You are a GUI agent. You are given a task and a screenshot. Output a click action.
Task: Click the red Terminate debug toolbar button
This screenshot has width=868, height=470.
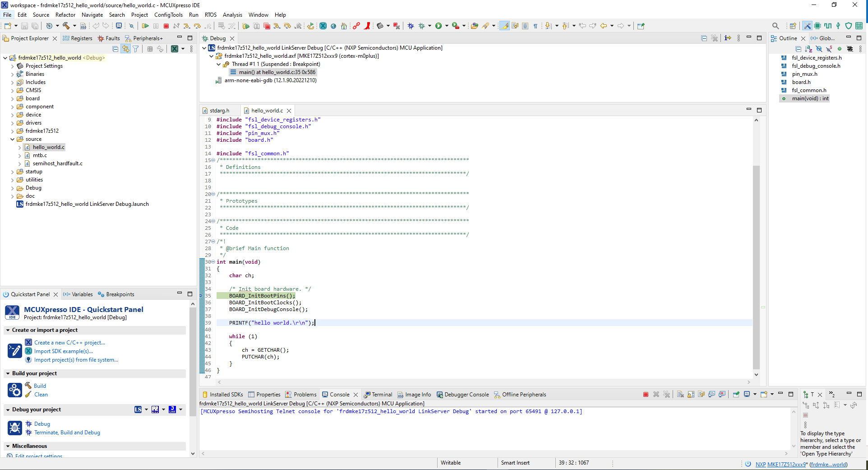166,26
